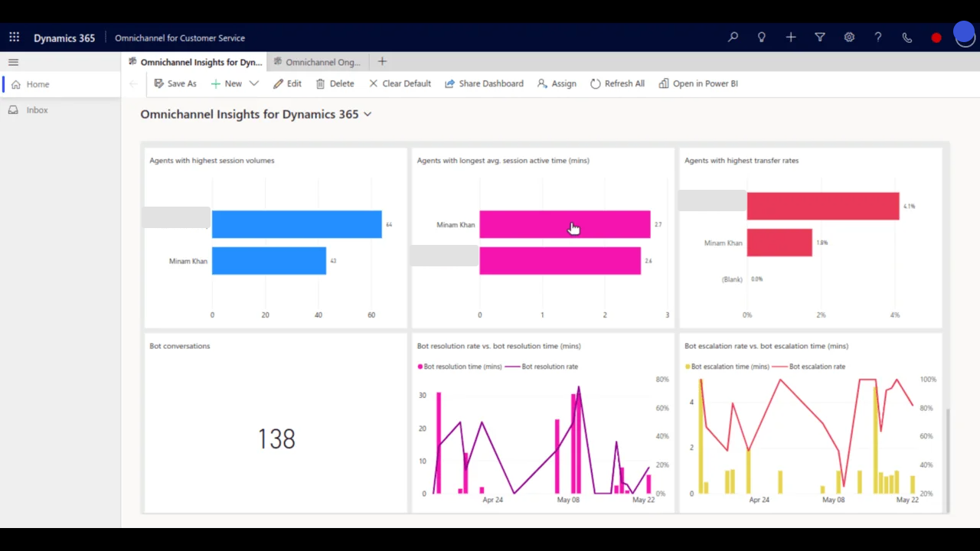
Task: Click the Bot conversations card title
Action: click(180, 346)
